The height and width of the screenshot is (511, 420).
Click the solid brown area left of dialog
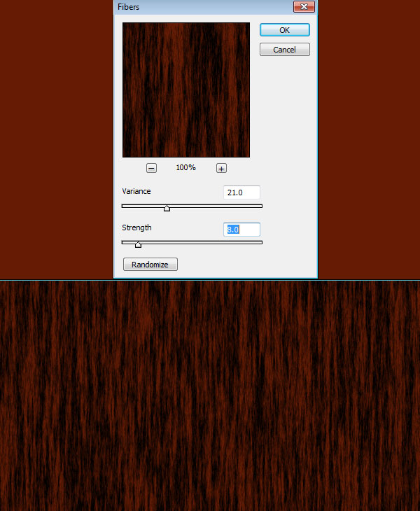tap(56, 140)
